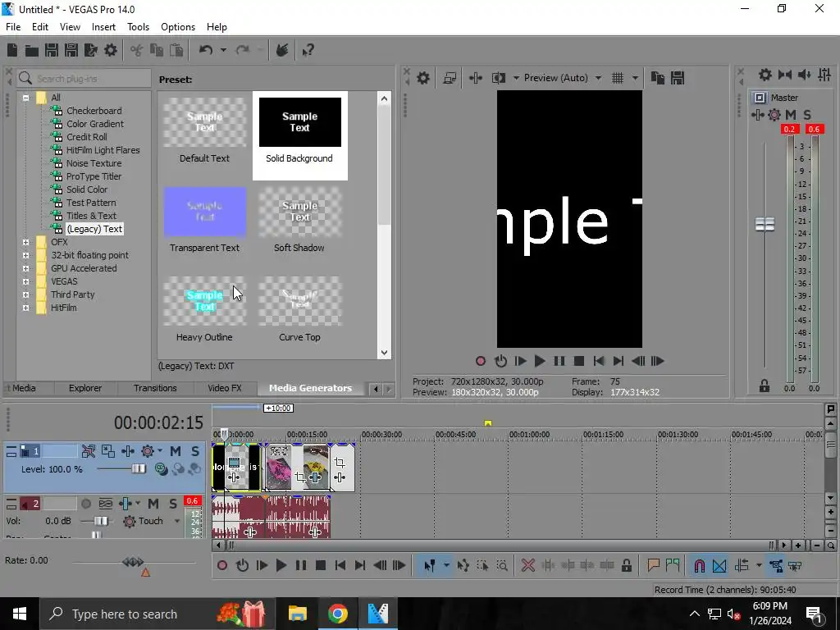Viewport: 840px width, 630px height.
Task: Click the red Delete X icon
Action: coord(528,565)
